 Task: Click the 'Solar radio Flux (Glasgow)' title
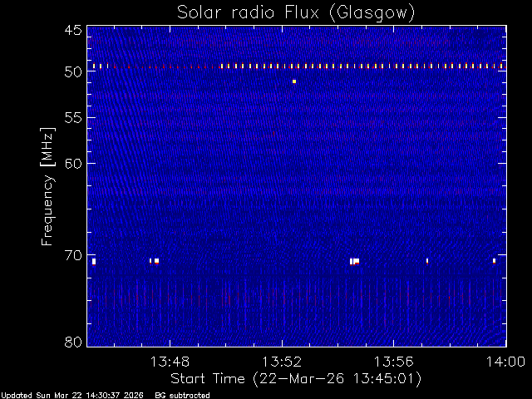pos(296,13)
